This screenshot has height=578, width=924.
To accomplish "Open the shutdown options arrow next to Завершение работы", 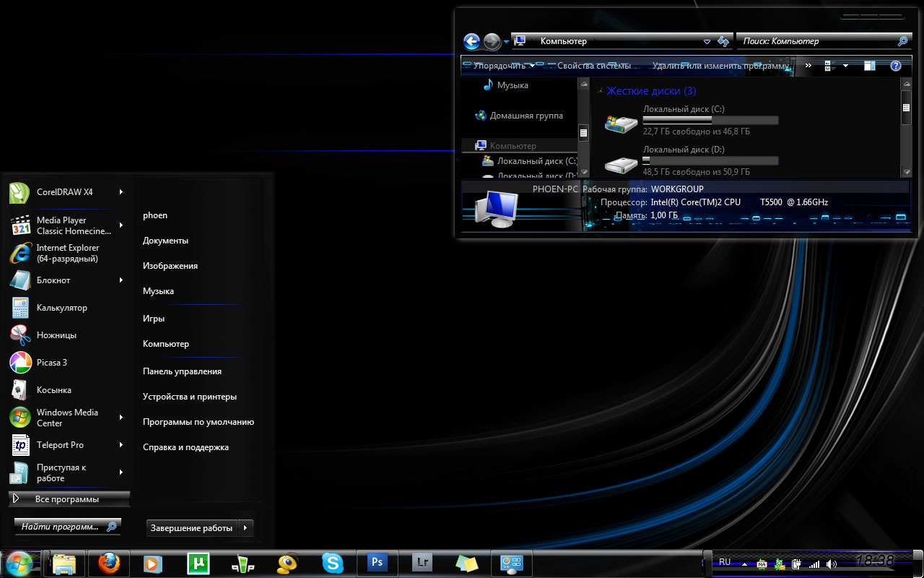I will (x=245, y=528).
